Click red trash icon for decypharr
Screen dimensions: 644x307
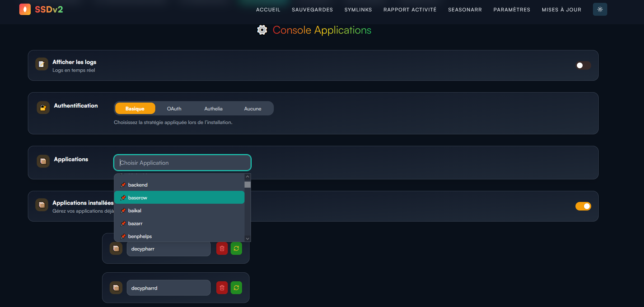[222, 248]
